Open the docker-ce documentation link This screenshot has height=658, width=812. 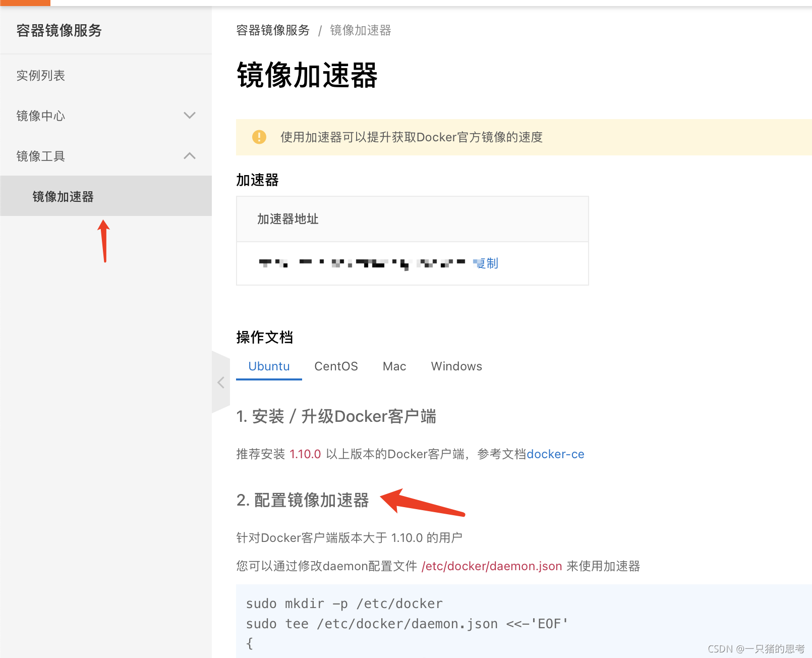[x=555, y=454]
